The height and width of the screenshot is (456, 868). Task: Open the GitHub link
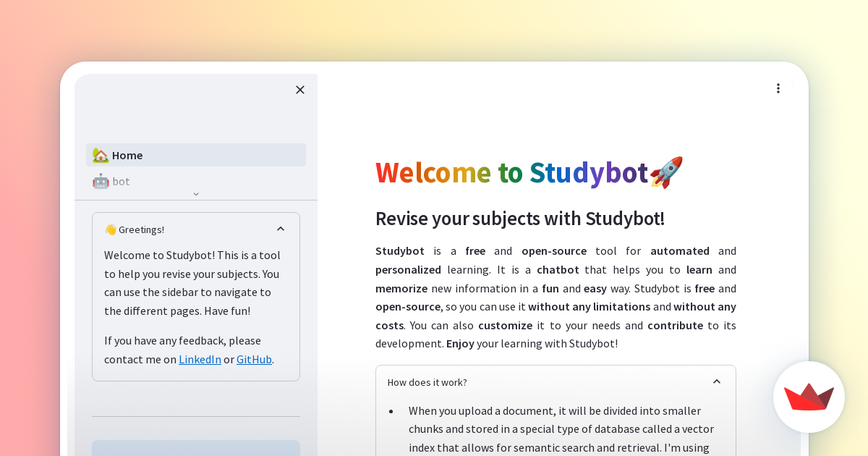[254, 359]
